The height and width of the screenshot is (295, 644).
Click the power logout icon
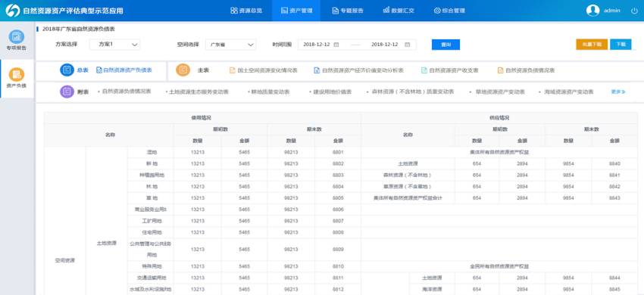point(634,11)
